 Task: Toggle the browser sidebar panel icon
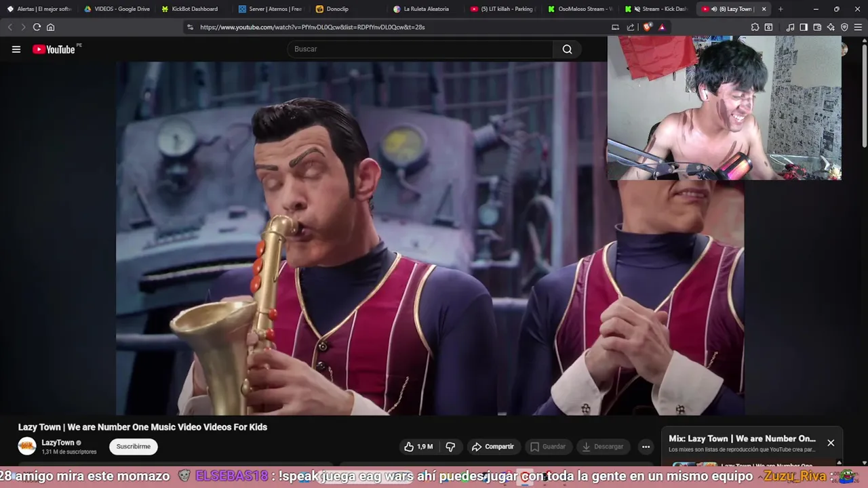pyautogui.click(x=804, y=27)
